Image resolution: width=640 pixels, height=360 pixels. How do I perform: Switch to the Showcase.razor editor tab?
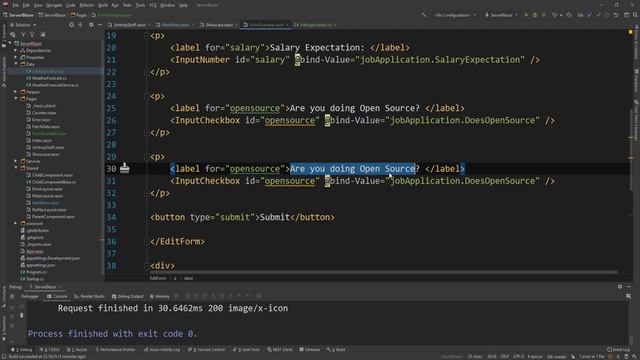click(x=219, y=25)
